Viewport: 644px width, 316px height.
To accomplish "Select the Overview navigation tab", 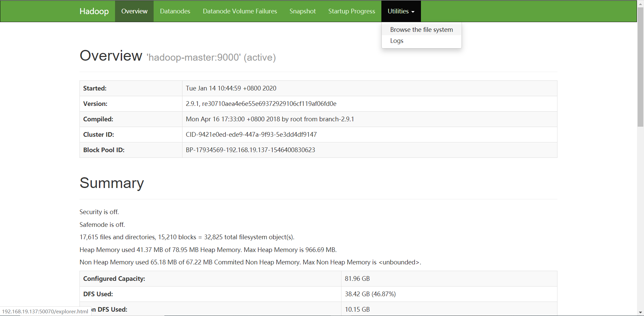I will [x=134, y=11].
